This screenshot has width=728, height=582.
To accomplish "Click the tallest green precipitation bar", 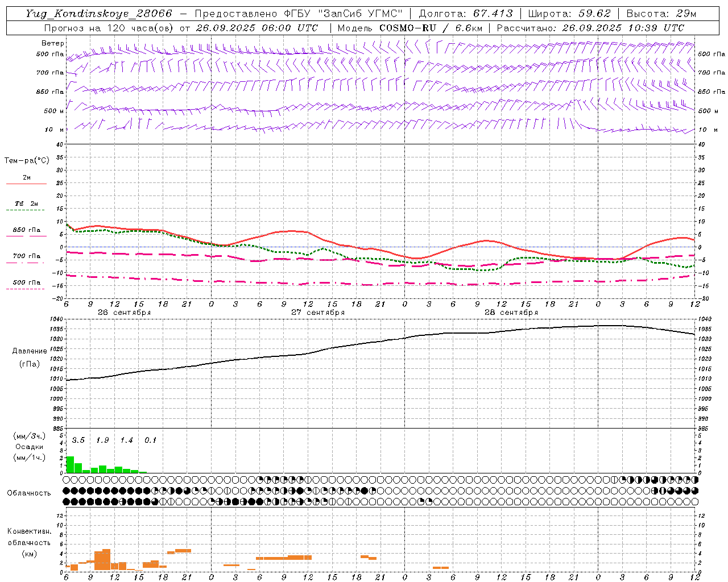I will [x=70, y=464].
